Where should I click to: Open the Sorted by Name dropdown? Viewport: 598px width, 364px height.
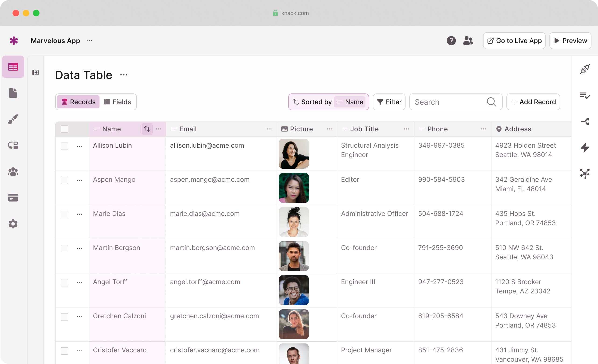[328, 102]
